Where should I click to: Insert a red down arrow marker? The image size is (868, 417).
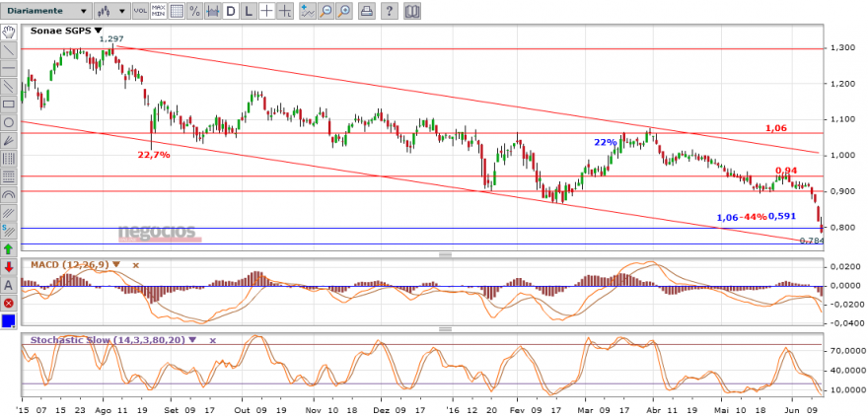pyautogui.click(x=8, y=268)
